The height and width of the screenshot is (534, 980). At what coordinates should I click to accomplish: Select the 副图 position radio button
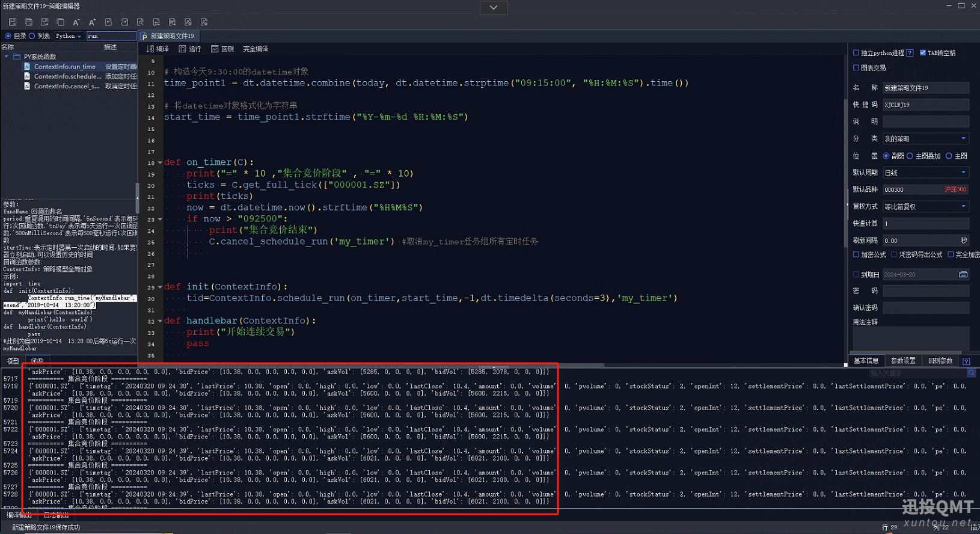886,156
